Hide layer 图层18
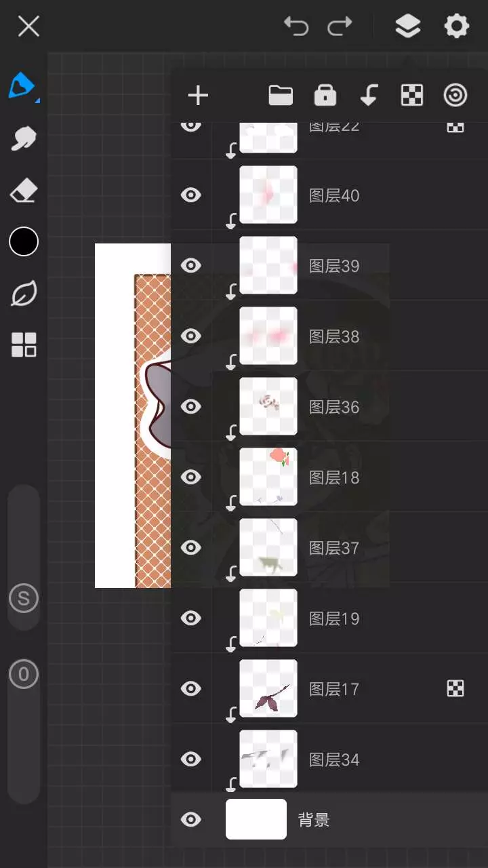Screen dimensions: 488x868 (191, 477)
